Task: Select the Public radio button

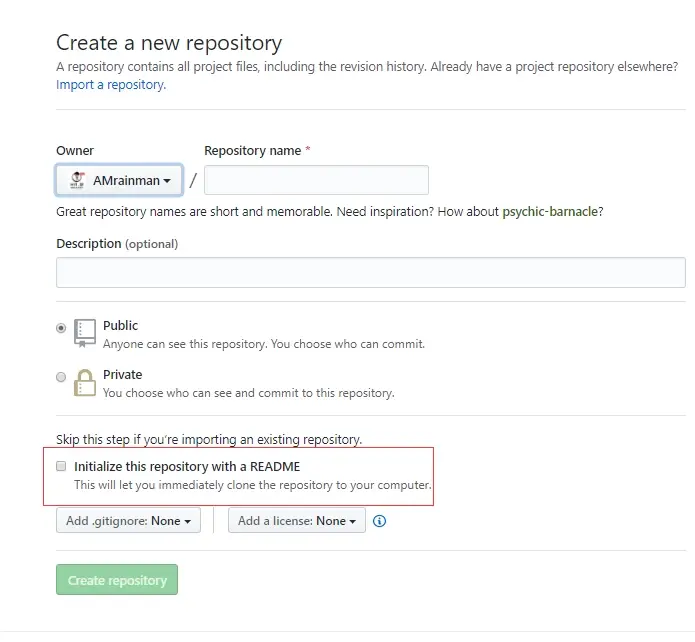Action: 61,328
